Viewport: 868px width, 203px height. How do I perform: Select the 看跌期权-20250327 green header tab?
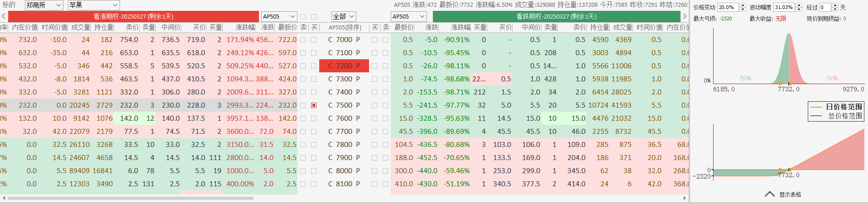coord(556,16)
